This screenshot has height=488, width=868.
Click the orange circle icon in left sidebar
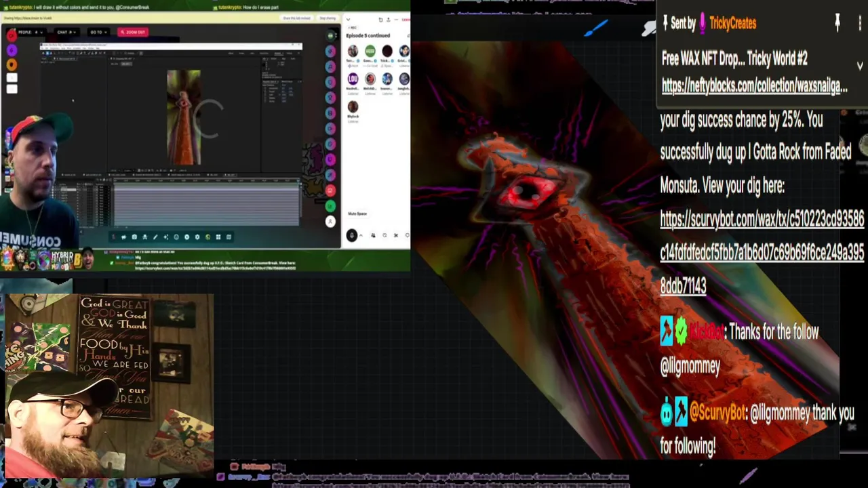point(12,64)
